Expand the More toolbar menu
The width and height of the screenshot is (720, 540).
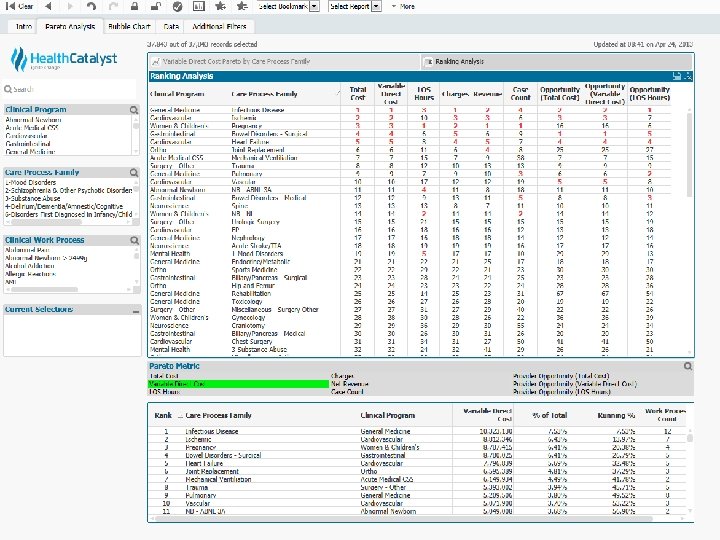click(x=403, y=6)
